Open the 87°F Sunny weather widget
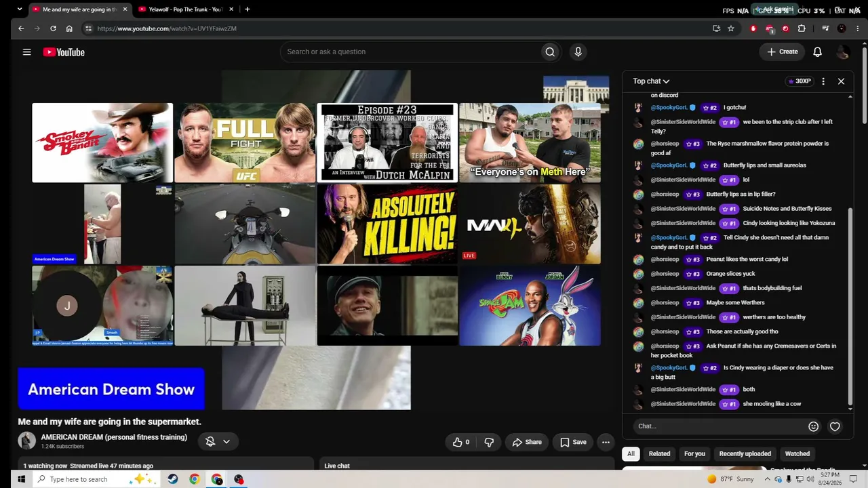The image size is (868, 488). (730, 479)
